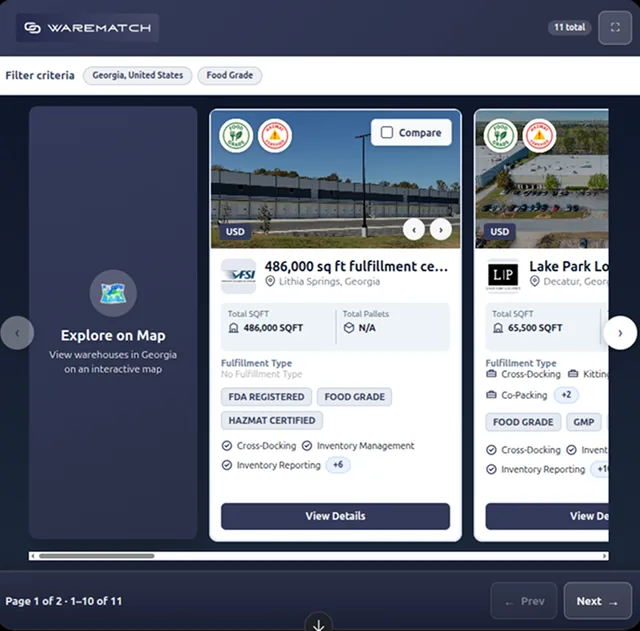Image resolution: width=640 pixels, height=631 pixels.
Task: Open the Lithia Springs warehouse photo
Action: pyautogui.click(x=336, y=180)
